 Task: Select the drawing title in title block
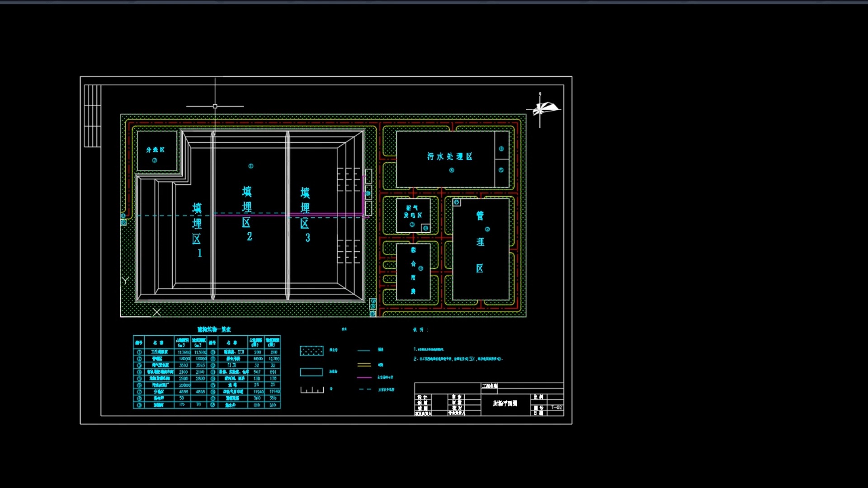point(505,404)
